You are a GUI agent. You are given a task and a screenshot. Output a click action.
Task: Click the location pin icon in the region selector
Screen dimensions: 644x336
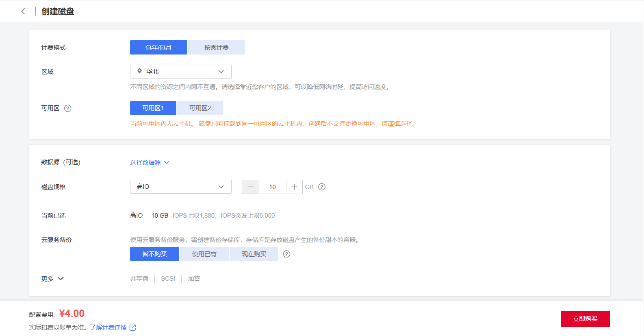pyautogui.click(x=139, y=71)
